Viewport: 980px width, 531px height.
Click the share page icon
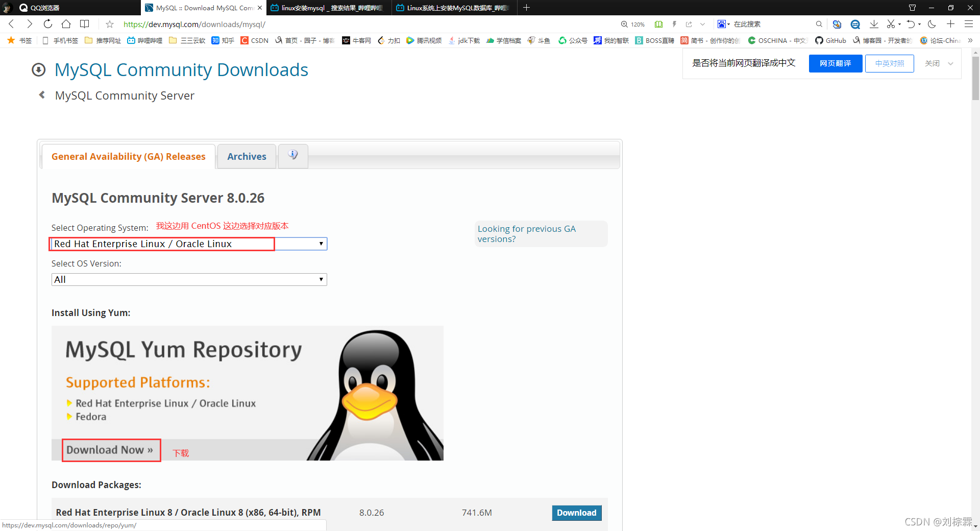click(689, 24)
